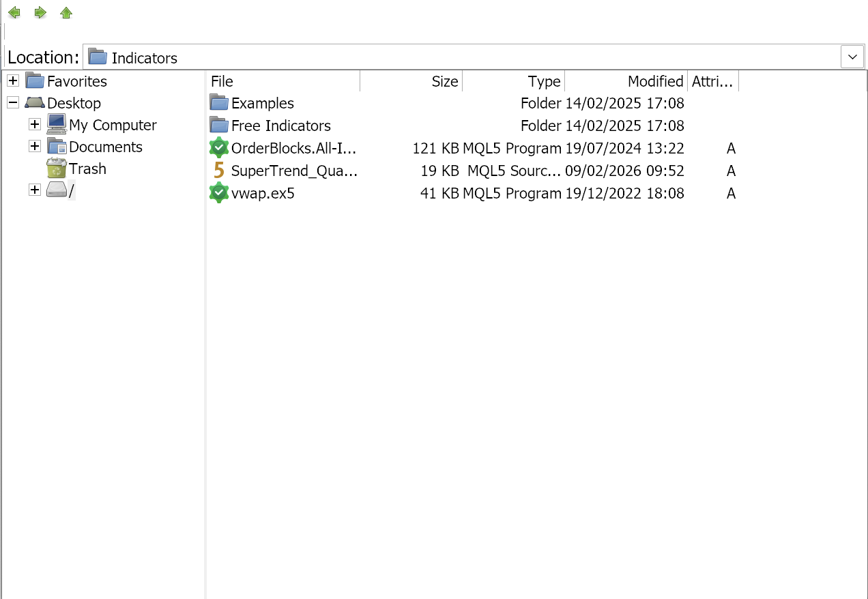Select the Free Indicators folder
This screenshot has height=599, width=868.
[x=280, y=126]
